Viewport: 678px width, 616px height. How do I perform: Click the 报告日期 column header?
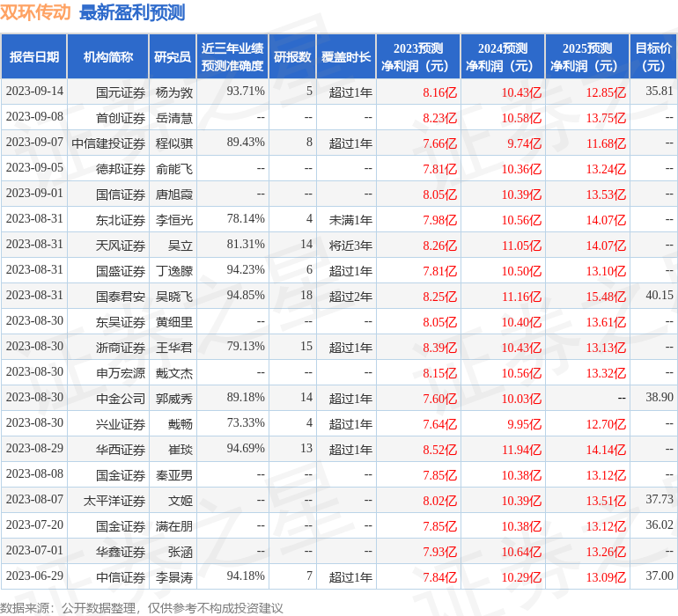(33, 56)
